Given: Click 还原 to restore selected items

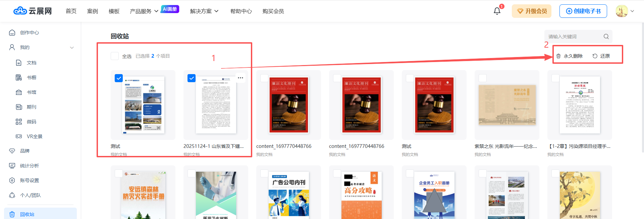Looking at the screenshot, I should point(601,56).
